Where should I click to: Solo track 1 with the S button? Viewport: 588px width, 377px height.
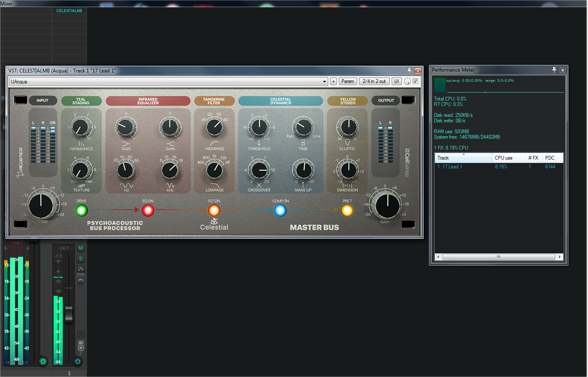click(81, 258)
